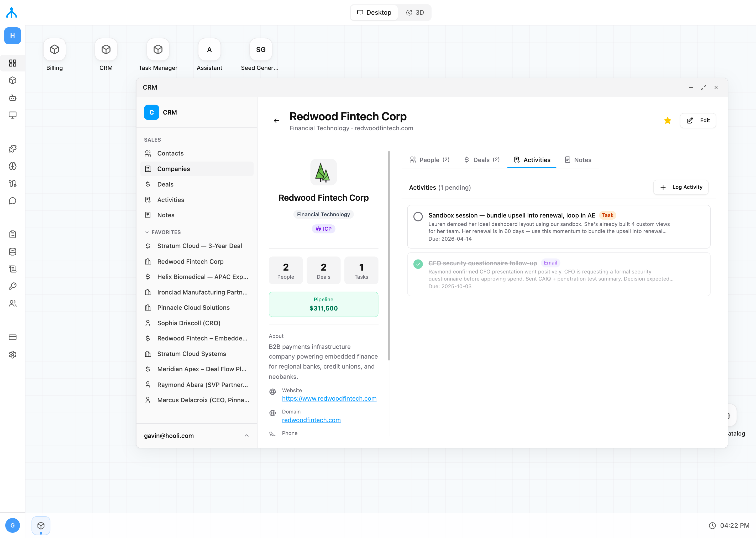Select the puzzle-piece plugins icon in the sidebar
The height and width of the screenshot is (538, 756).
tap(12, 149)
